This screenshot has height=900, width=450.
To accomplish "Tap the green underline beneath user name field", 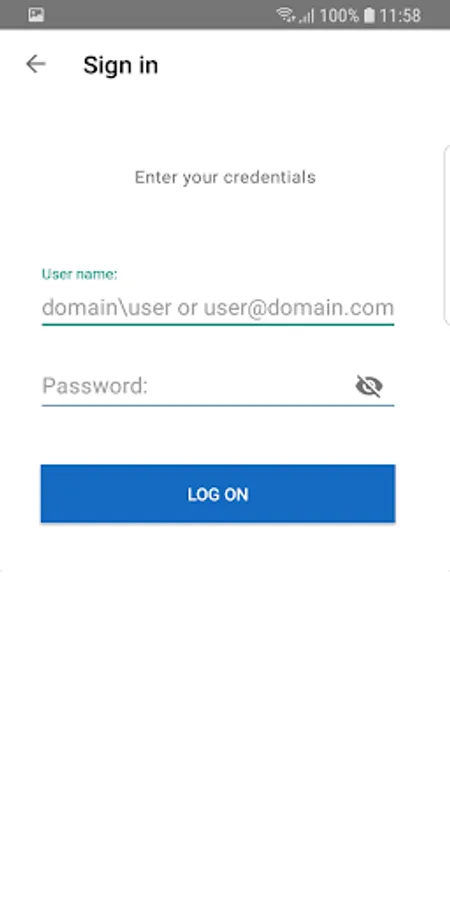I will pos(218,324).
